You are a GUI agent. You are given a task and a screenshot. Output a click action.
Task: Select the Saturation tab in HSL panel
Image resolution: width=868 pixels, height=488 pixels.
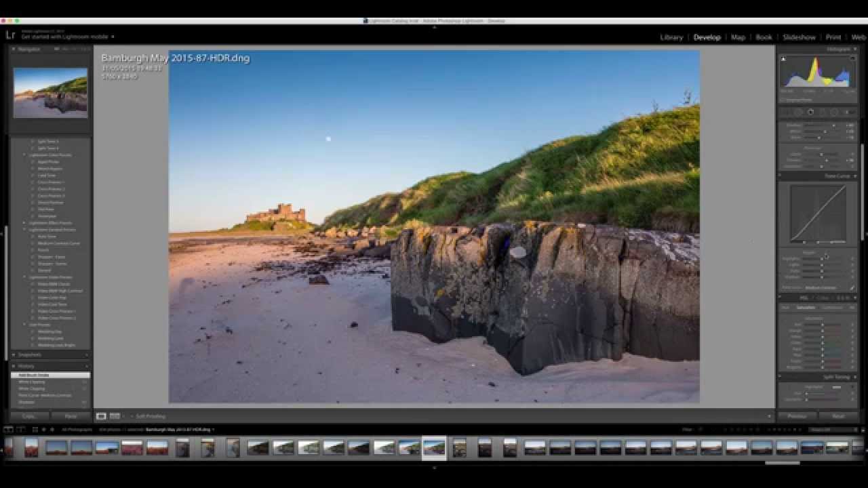[x=806, y=308]
